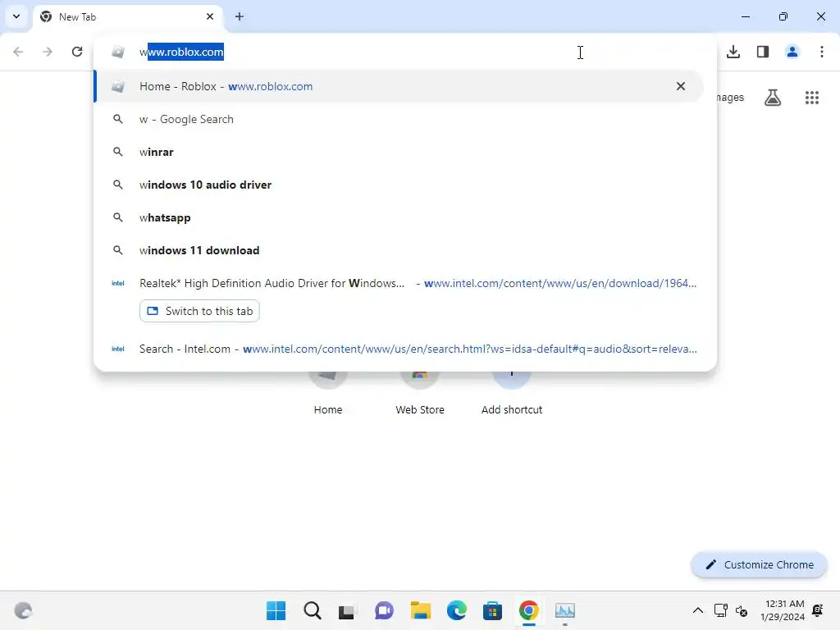Screen dimensions: 840x630
Task: Open Realtek High Definition Audio Driver suggestion
Action: 399,283
